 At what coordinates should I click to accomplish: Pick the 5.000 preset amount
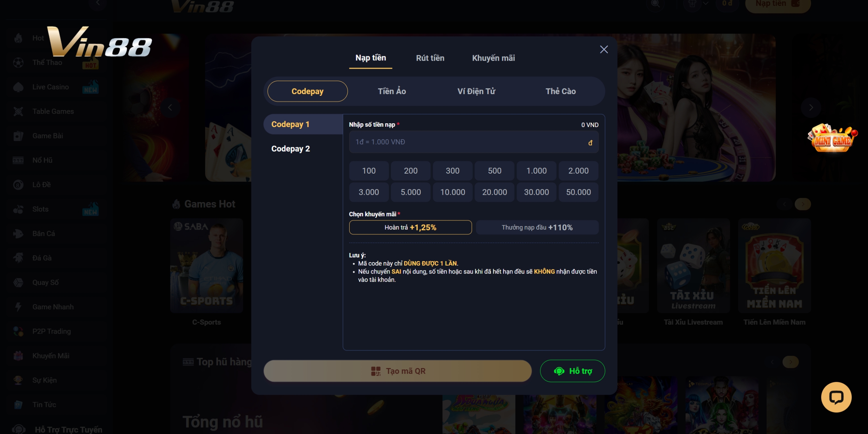click(x=411, y=192)
